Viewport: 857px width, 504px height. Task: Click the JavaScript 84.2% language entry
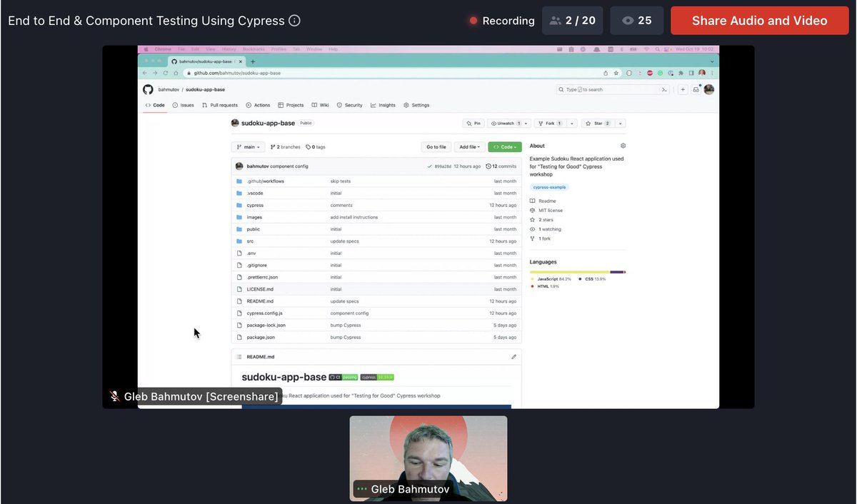551,279
